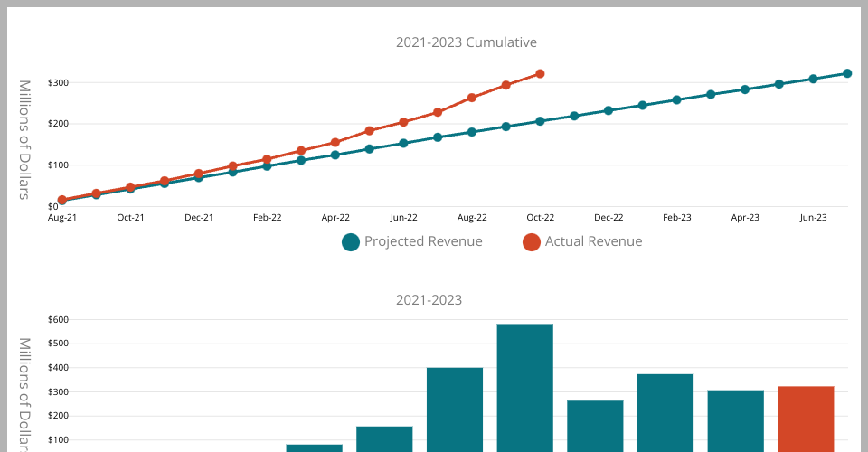Toggle the Projected Revenue legend marker
Screen dimensions: 868x452
(x=351, y=241)
